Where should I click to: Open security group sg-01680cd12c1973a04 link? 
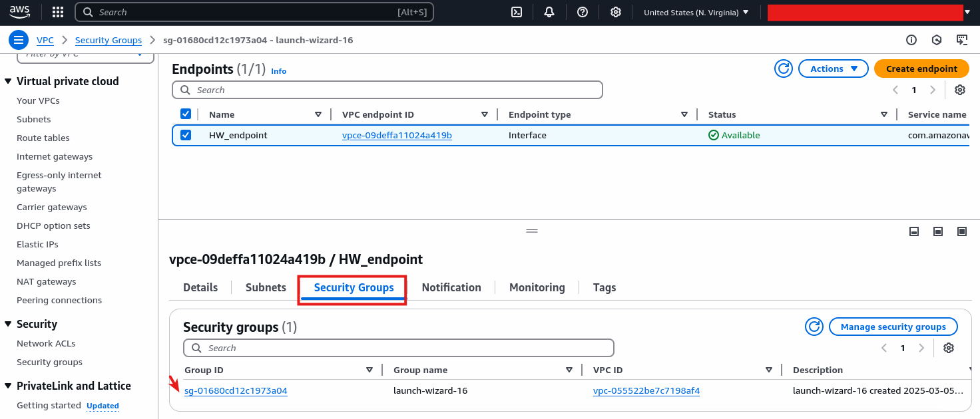(236, 390)
